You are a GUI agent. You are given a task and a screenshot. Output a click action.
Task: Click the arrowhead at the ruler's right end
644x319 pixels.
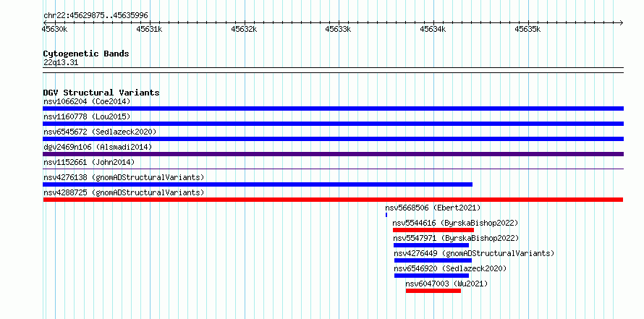tap(621, 22)
